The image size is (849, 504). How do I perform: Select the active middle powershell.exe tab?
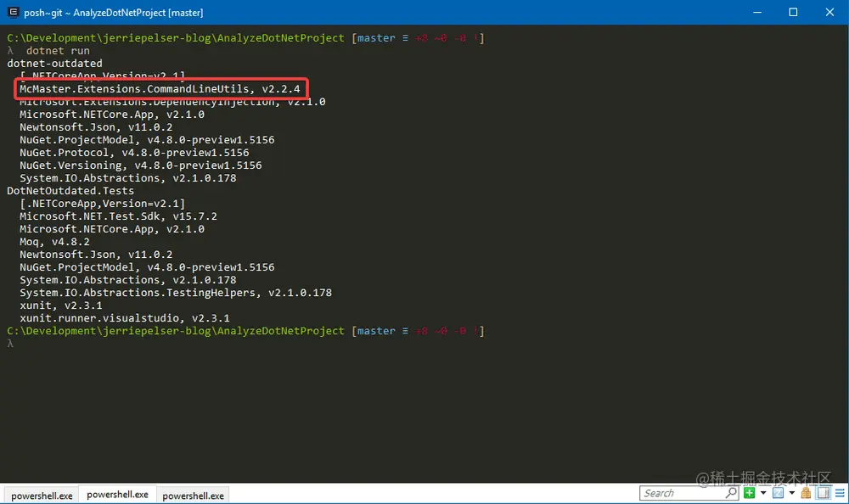click(x=117, y=495)
